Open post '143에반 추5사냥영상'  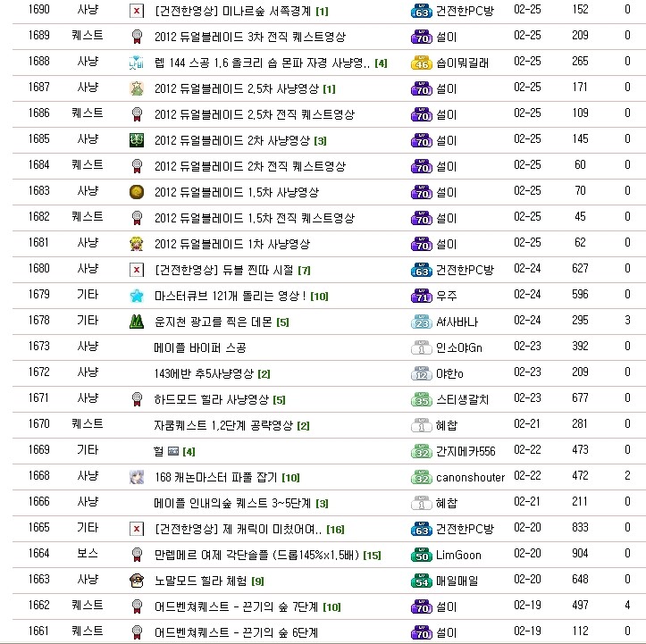[204, 373]
